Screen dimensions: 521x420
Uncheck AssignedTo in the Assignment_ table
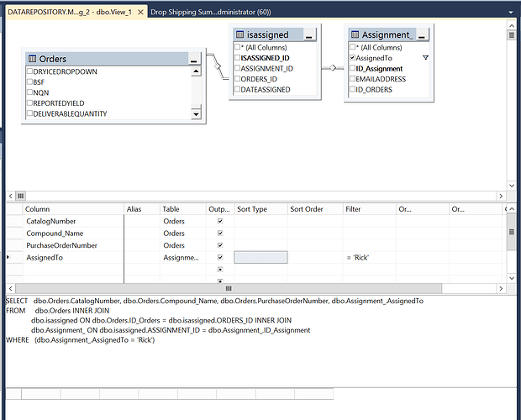point(353,58)
